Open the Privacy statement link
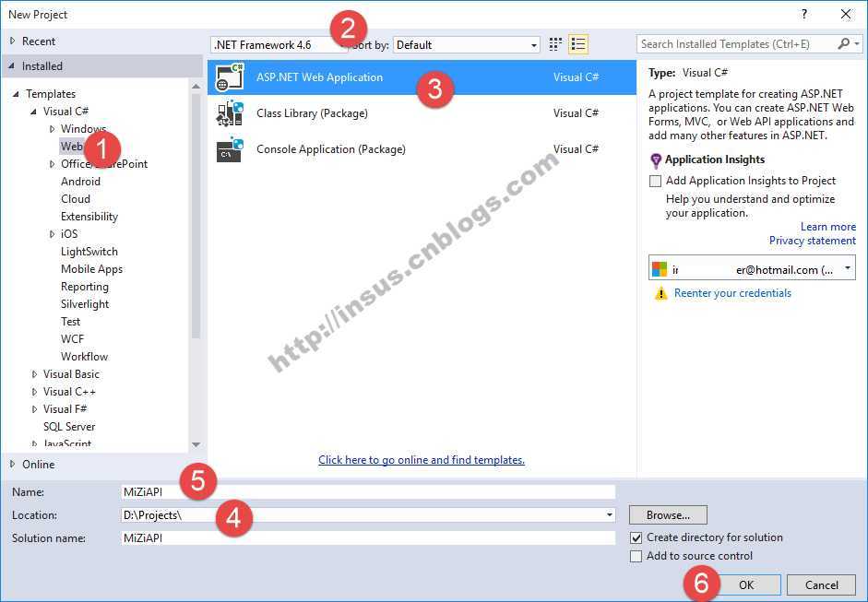 coord(812,241)
